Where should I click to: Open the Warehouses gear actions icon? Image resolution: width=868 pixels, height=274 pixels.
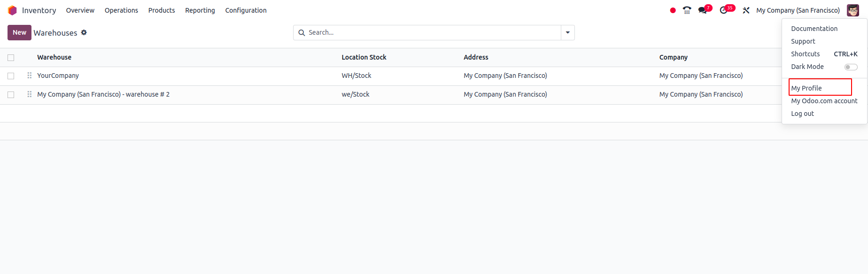84,32
